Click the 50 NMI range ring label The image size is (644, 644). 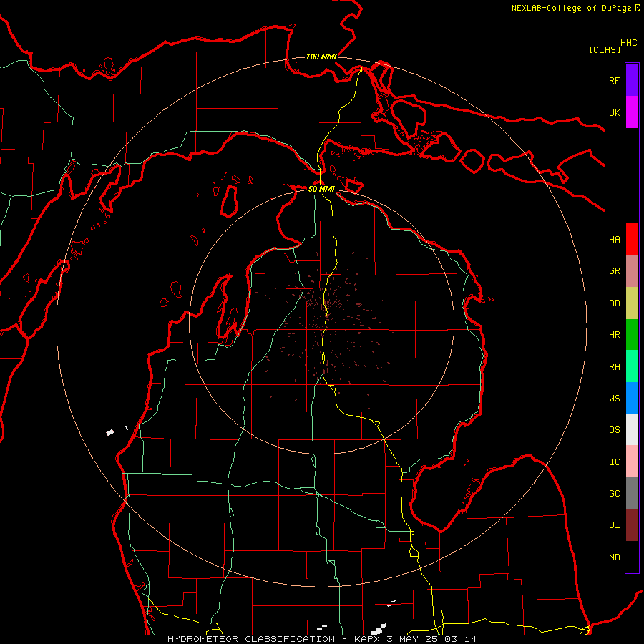click(x=321, y=189)
